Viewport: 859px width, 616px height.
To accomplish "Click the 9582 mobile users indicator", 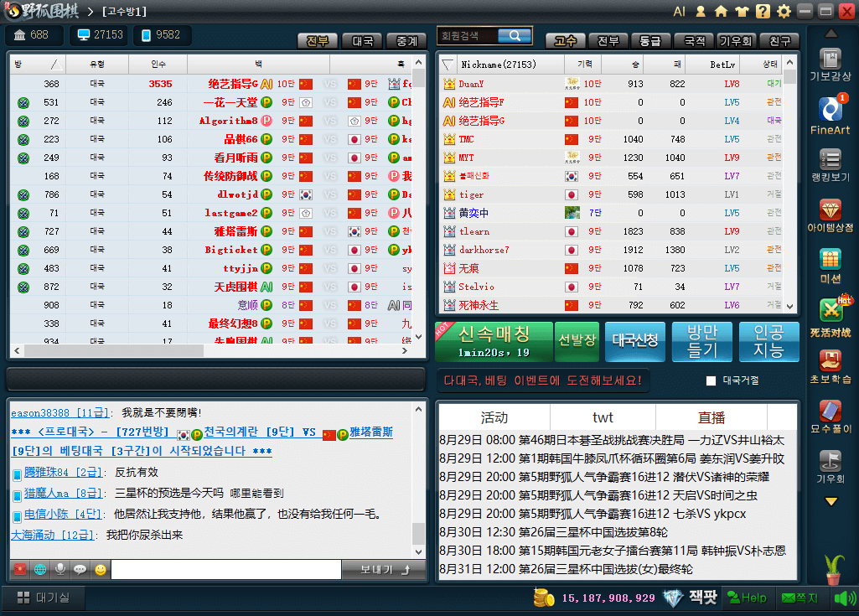I will click(x=162, y=35).
